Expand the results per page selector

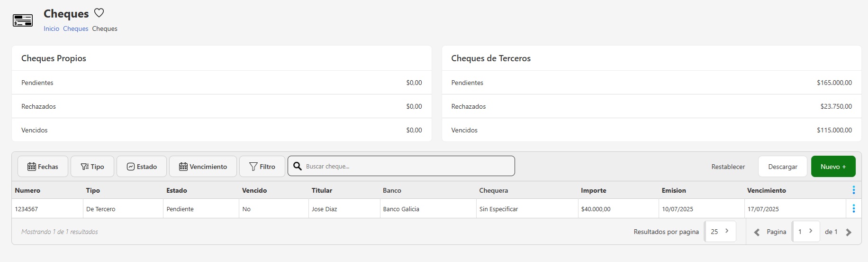click(x=720, y=232)
